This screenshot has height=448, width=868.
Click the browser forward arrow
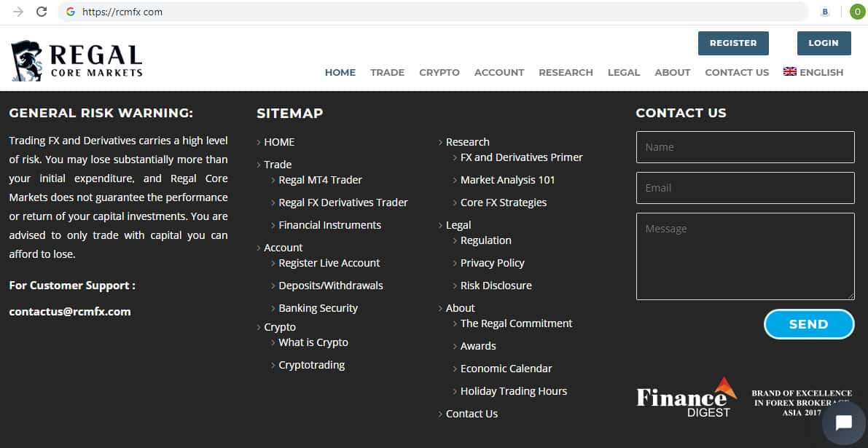pyautogui.click(x=18, y=12)
